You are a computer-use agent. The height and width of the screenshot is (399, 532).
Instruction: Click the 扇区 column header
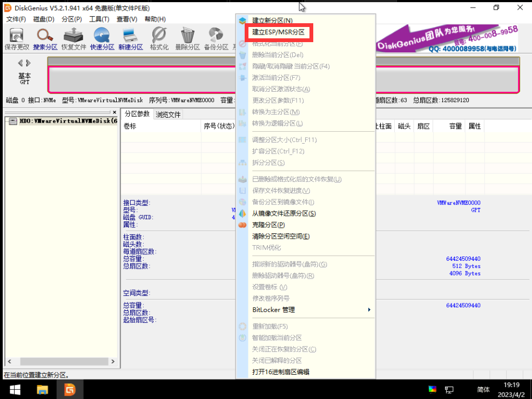(423, 126)
